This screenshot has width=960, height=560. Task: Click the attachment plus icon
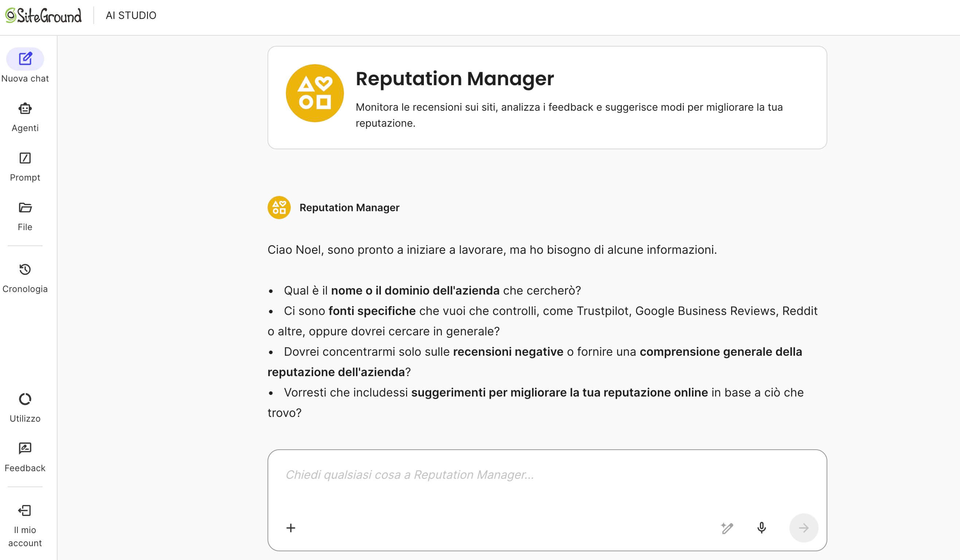[291, 528]
